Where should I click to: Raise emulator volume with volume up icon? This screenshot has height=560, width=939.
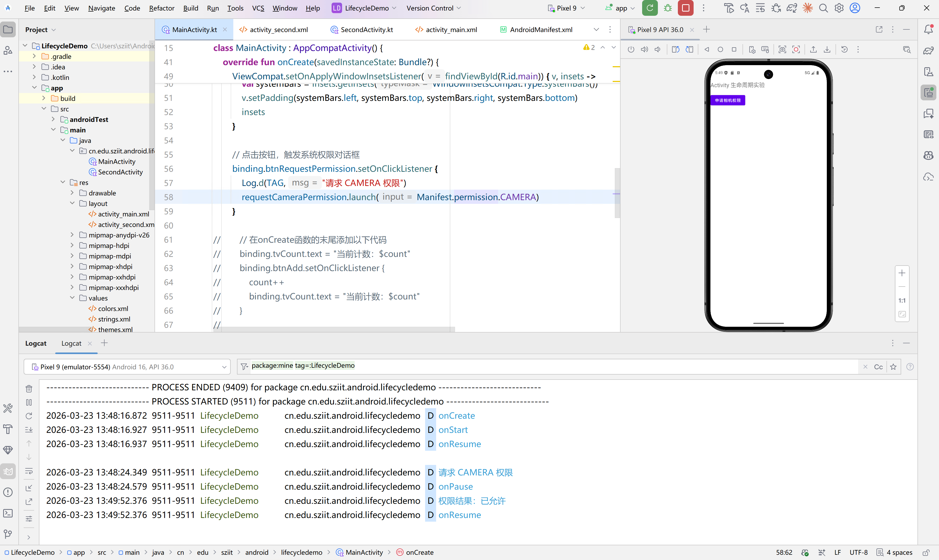point(645,49)
